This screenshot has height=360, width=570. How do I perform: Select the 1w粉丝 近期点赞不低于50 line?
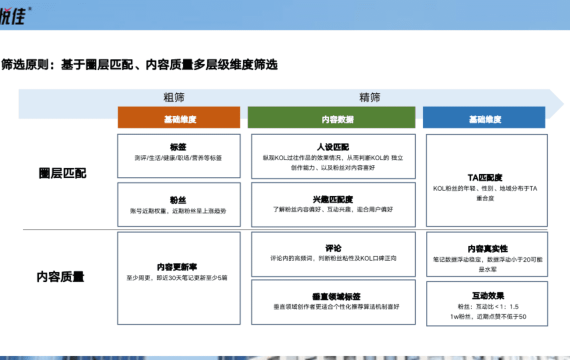click(488, 317)
